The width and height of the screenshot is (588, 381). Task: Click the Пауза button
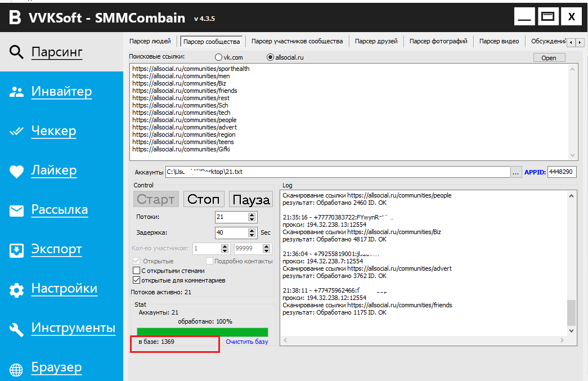[x=251, y=199]
